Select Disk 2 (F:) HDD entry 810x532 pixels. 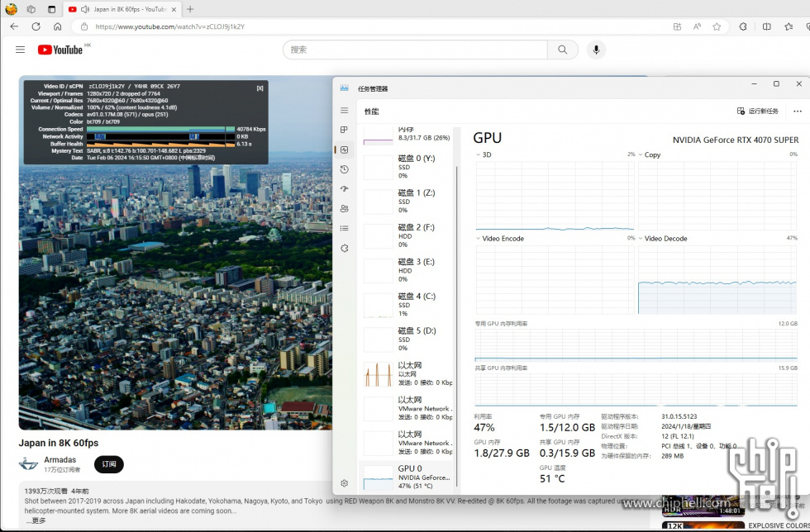407,236
